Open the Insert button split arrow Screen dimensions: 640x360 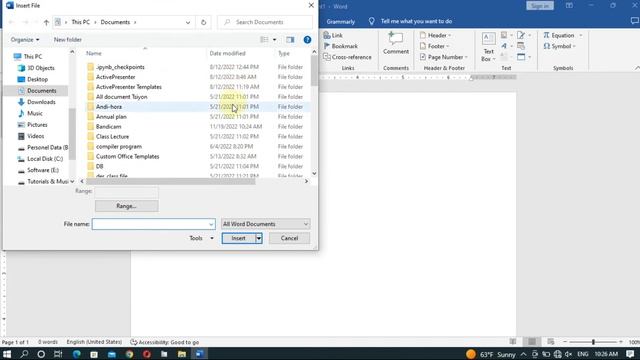point(259,238)
